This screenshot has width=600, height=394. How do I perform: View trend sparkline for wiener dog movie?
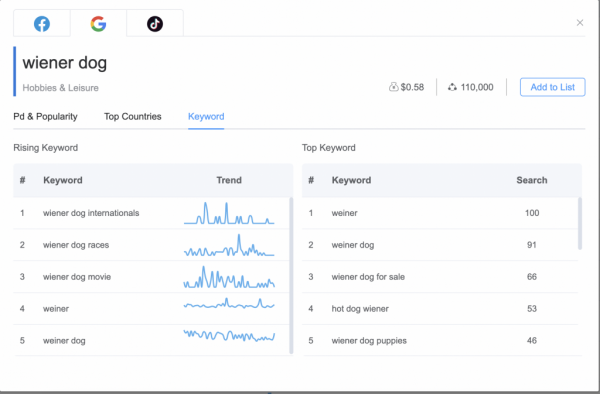pyautogui.click(x=229, y=277)
